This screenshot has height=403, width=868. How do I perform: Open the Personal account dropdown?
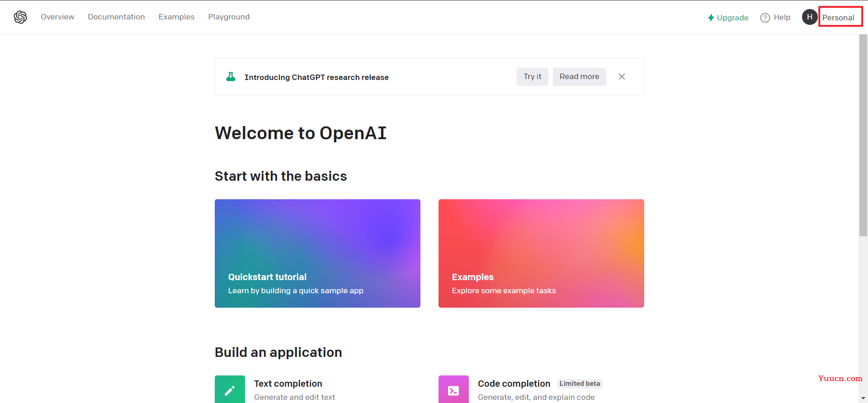point(838,18)
